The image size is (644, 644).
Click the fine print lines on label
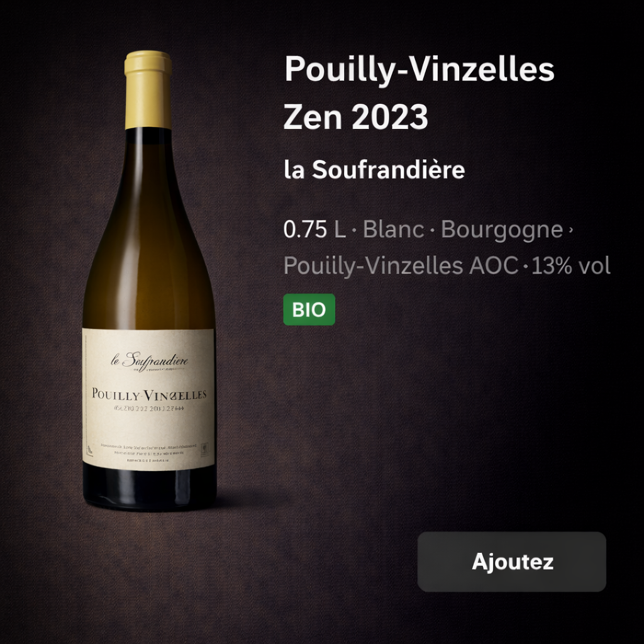(149, 453)
